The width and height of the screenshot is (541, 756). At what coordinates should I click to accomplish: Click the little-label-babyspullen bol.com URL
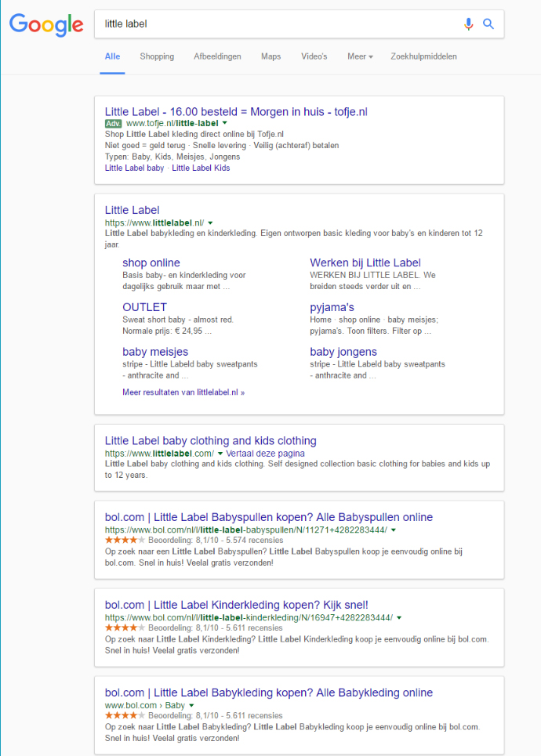pyautogui.click(x=246, y=530)
